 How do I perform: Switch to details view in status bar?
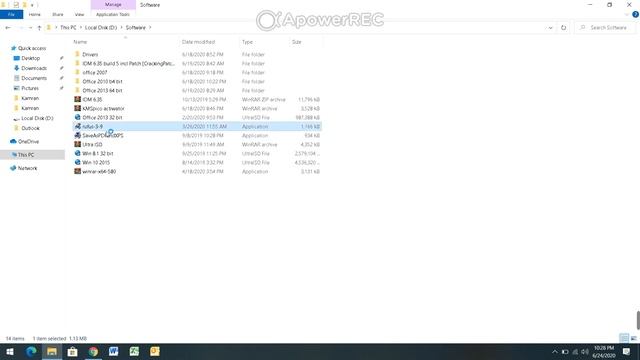coord(624,338)
